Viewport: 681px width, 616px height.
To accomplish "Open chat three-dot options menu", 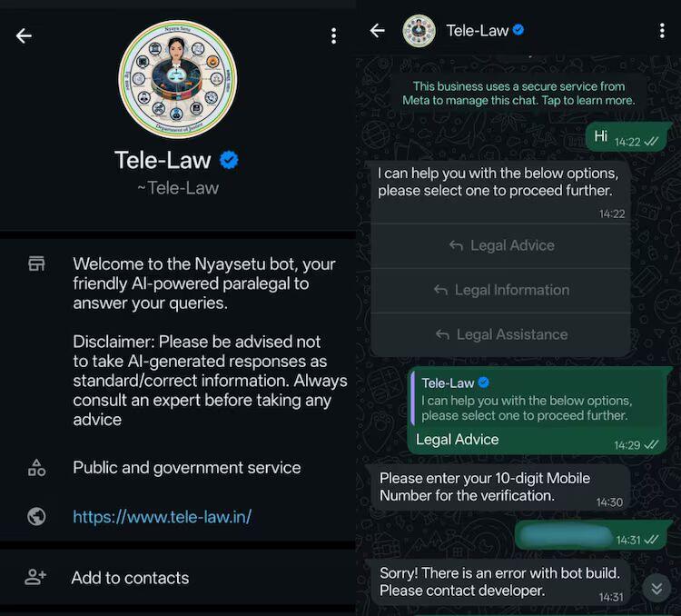I will click(662, 31).
